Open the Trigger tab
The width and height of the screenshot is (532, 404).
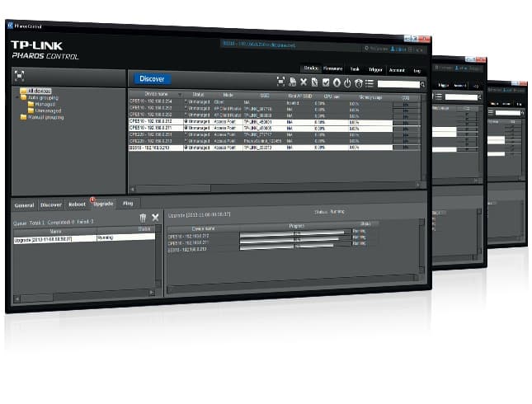374,70
